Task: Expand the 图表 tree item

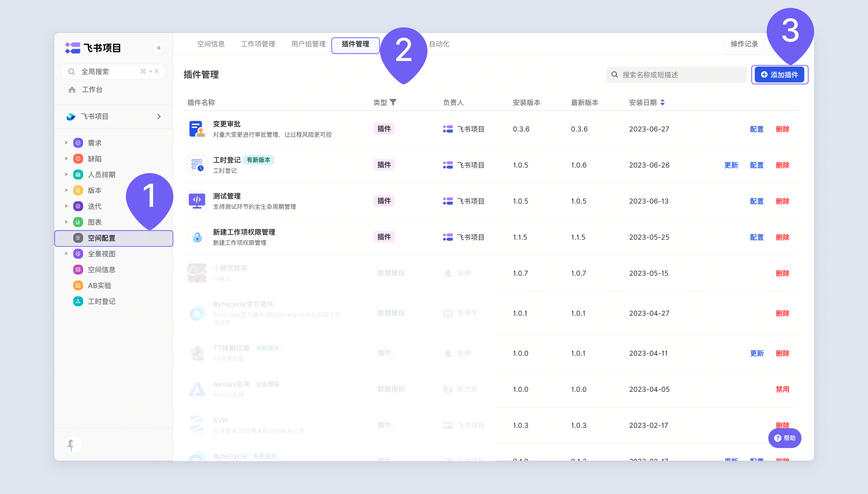Action: pos(66,222)
